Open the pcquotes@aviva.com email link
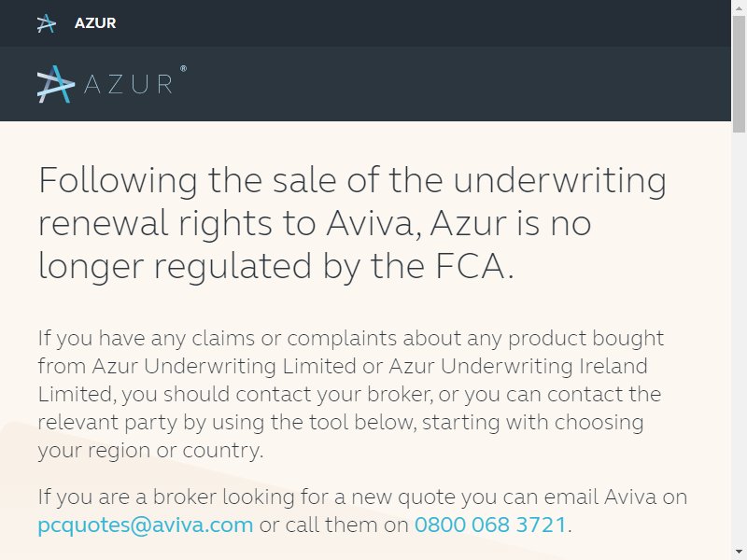Screen dimensions: 747x560 146,525
